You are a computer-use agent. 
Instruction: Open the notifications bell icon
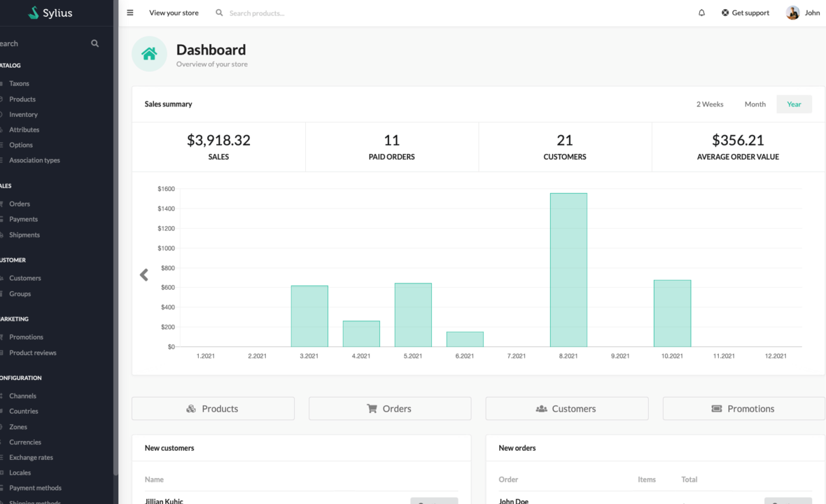[x=701, y=13]
